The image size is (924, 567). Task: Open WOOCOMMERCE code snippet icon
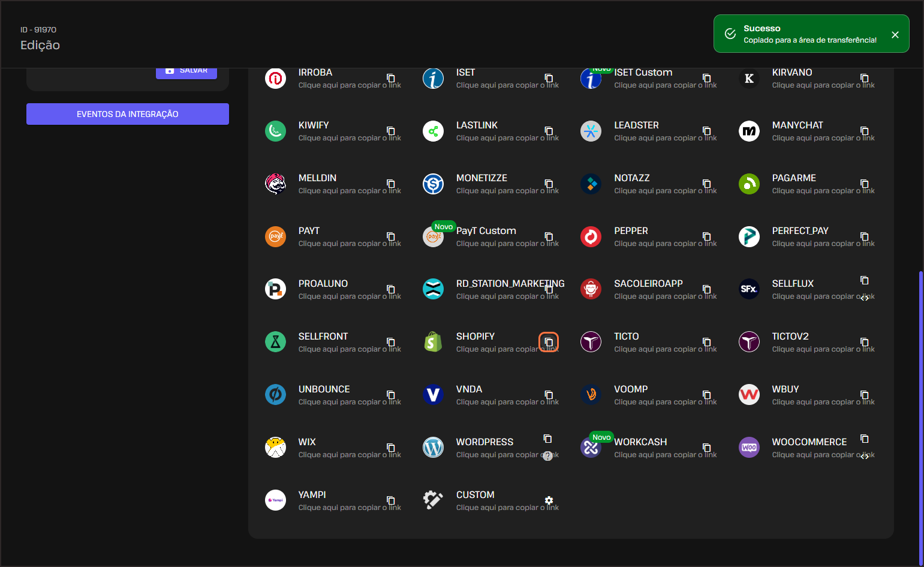865,457
